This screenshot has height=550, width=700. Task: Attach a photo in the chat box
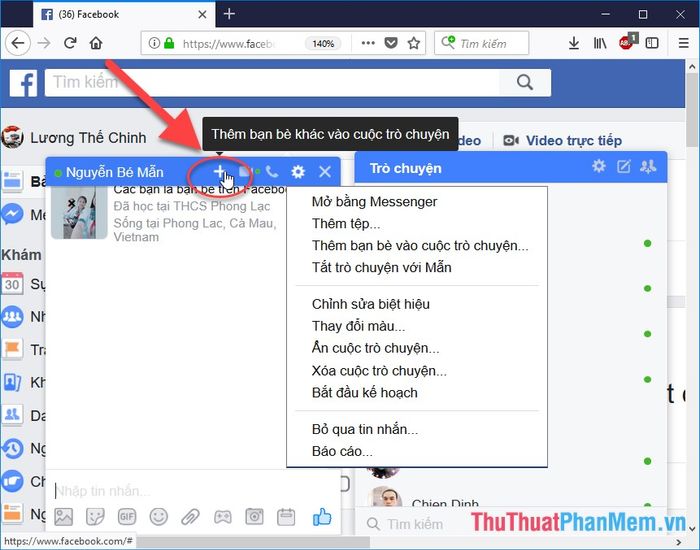(63, 517)
